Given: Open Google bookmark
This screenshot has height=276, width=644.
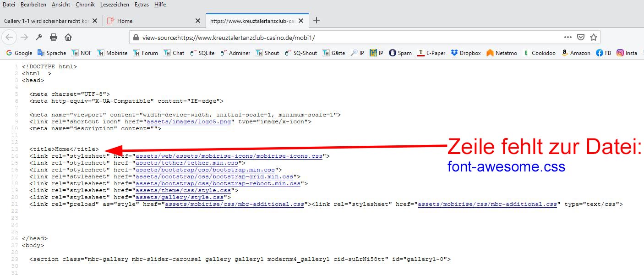Looking at the screenshot, I should [19, 53].
